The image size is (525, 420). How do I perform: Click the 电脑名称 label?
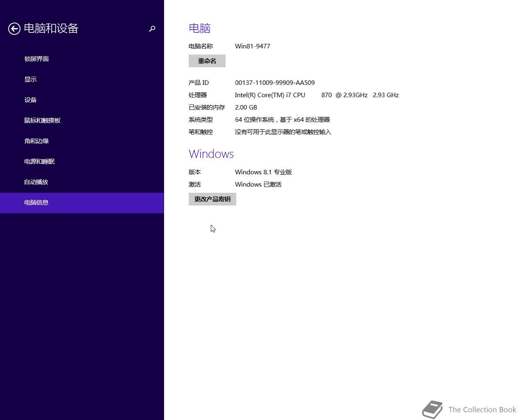click(201, 46)
